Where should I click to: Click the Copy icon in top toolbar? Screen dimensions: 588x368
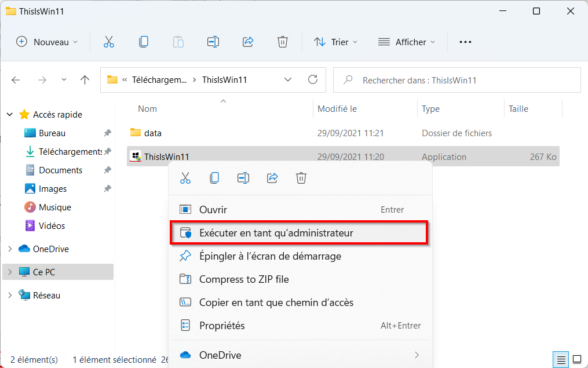tap(144, 42)
